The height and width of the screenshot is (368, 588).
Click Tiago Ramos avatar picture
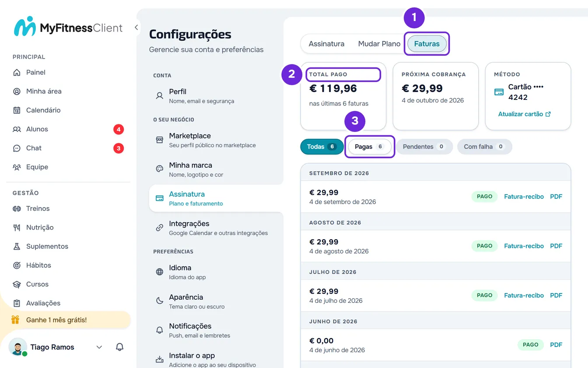[17, 347]
